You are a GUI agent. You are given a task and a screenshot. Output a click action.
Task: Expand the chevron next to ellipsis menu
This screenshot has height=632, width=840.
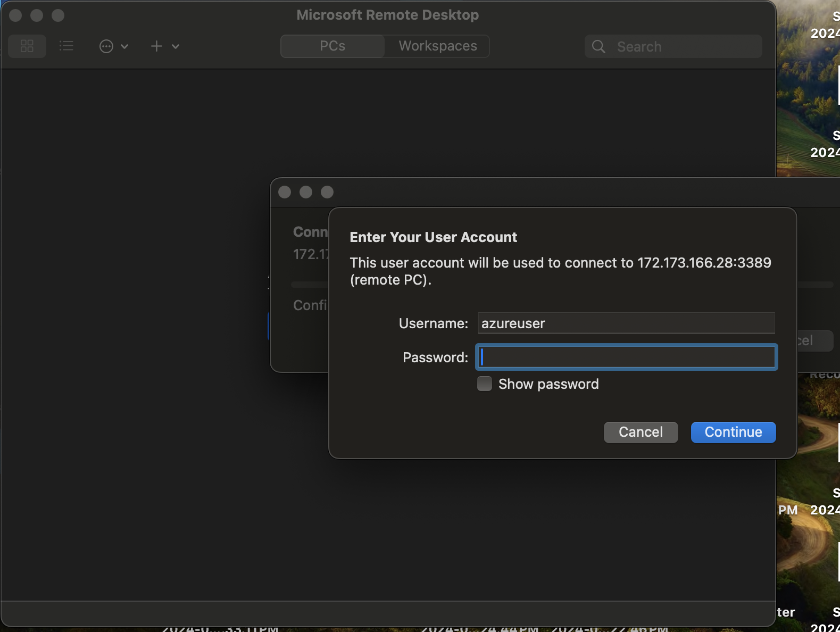pos(124,46)
